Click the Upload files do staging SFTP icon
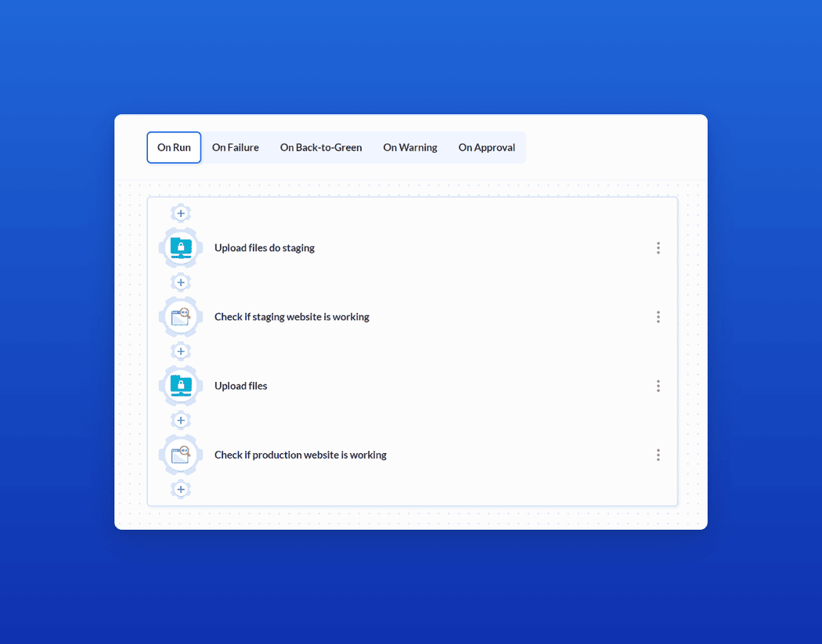822x644 pixels. 181,248
